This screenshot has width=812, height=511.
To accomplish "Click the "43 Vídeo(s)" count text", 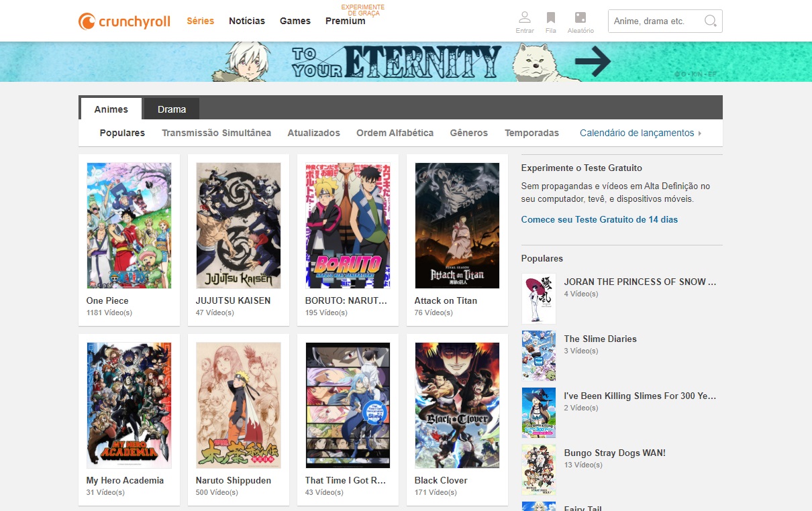I will [x=324, y=492].
